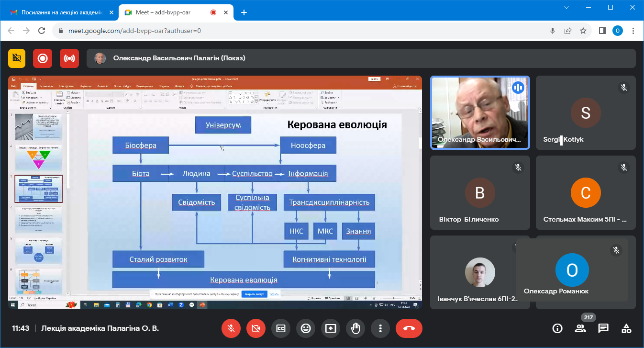
Task: Open Вставлення ribbon tab in shared PowerPoint
Action: [x=46, y=86]
